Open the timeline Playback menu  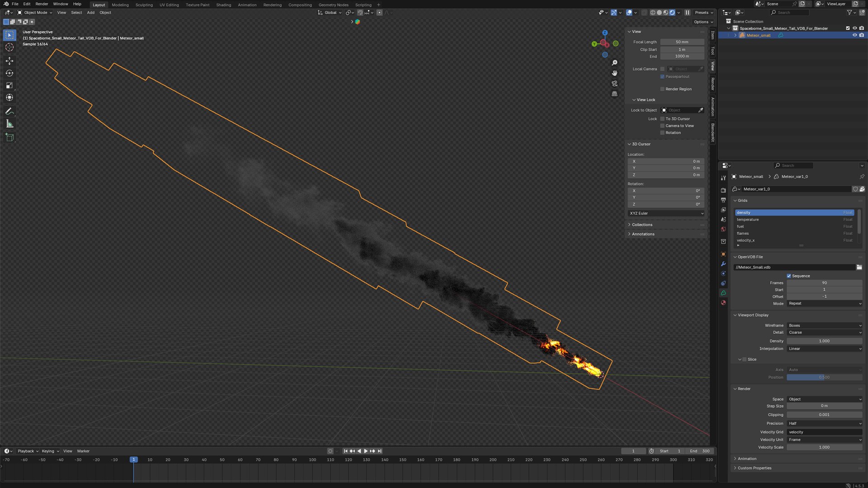28,451
